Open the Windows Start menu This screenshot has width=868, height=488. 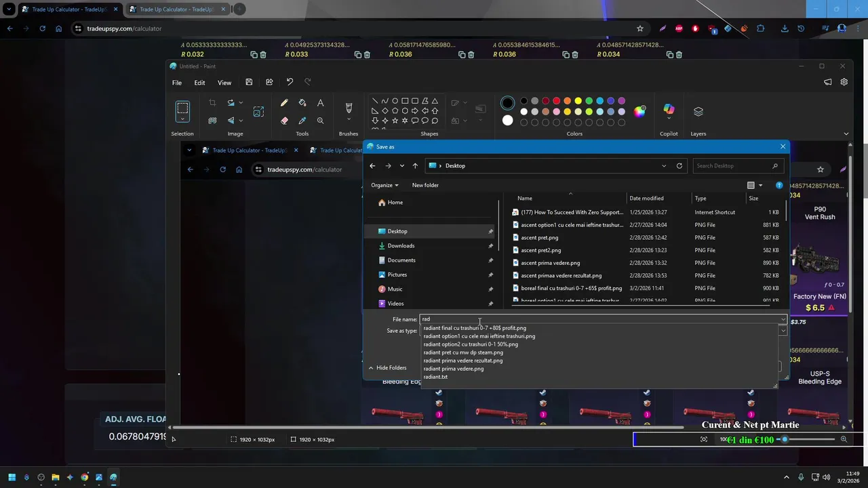(x=12, y=477)
